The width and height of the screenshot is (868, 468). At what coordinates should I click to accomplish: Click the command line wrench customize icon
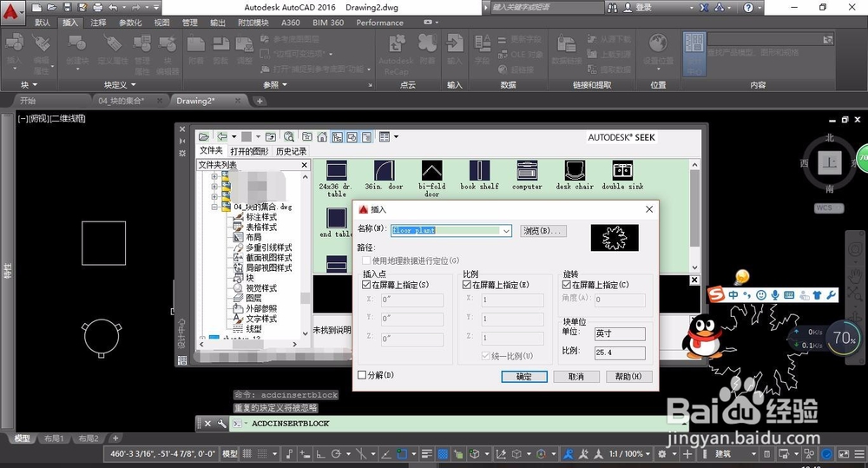click(221, 423)
